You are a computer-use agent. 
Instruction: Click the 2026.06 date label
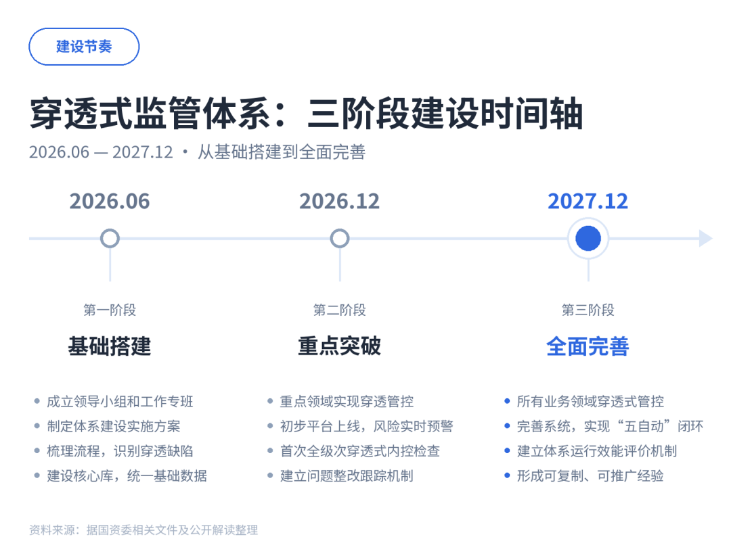click(110, 202)
